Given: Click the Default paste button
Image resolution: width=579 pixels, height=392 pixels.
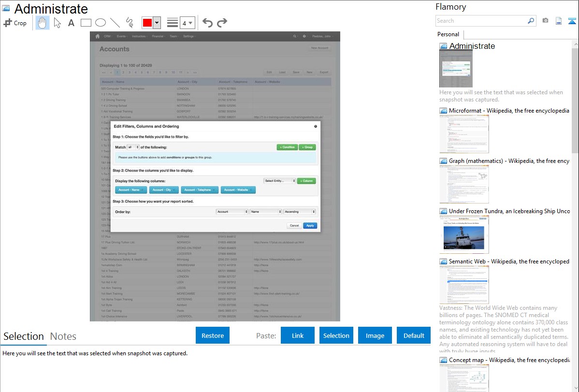Looking at the screenshot, I should coord(414,335).
